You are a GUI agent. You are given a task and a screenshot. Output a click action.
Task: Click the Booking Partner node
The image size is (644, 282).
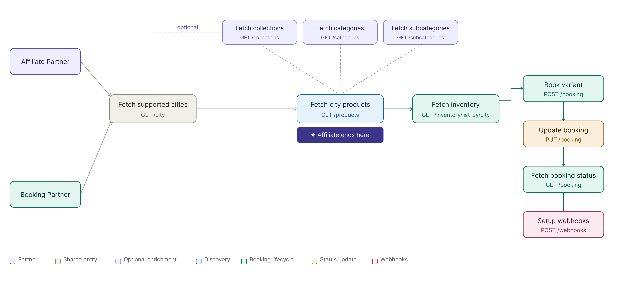45,194
